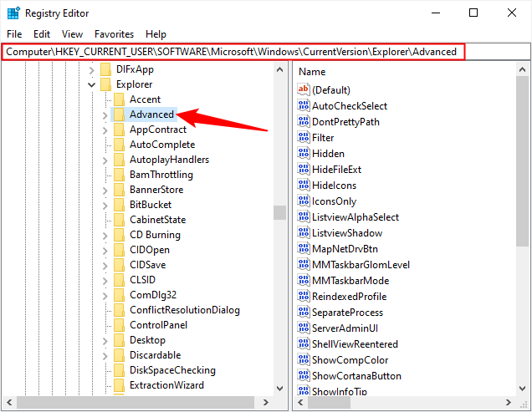Click the AutoCheckSelect DWORD value icon
The width and height of the screenshot is (532, 412).
[x=304, y=105]
